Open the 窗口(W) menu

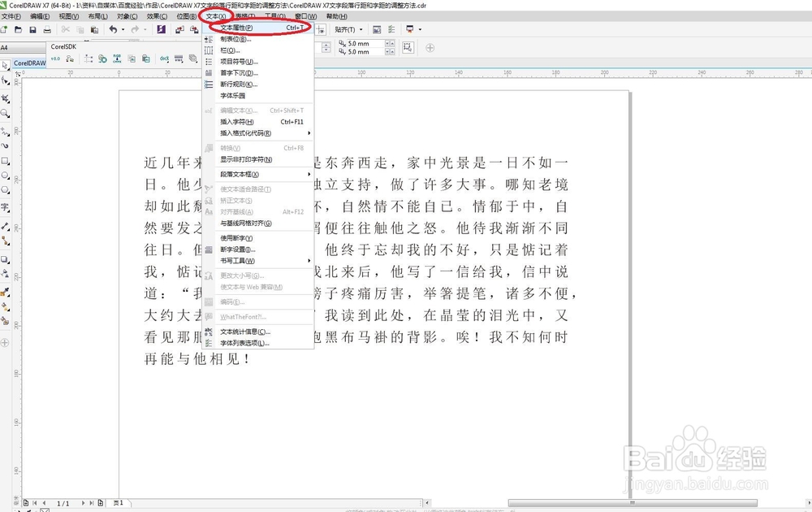(305, 16)
